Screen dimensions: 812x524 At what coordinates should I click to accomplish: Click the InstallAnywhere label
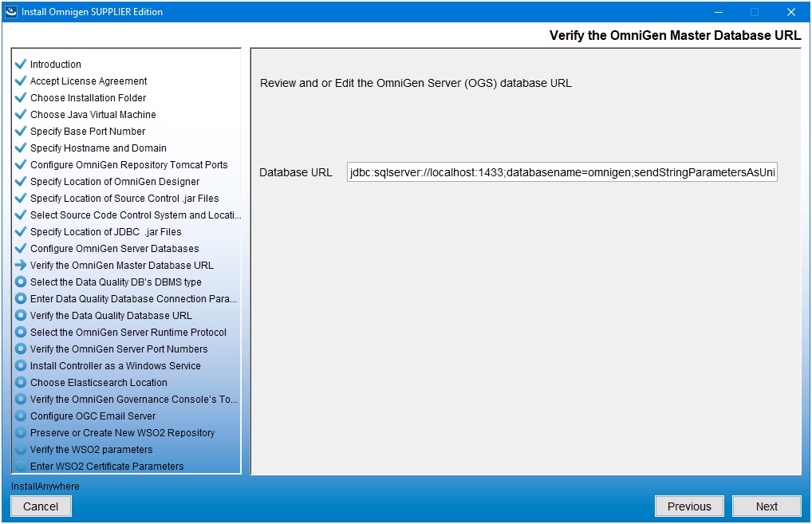[x=45, y=487]
